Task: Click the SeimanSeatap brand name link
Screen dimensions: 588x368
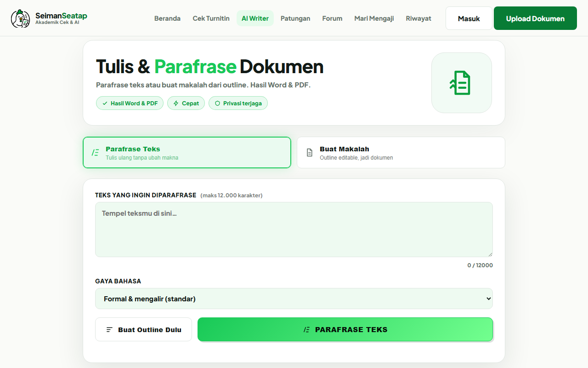Action: (61, 16)
